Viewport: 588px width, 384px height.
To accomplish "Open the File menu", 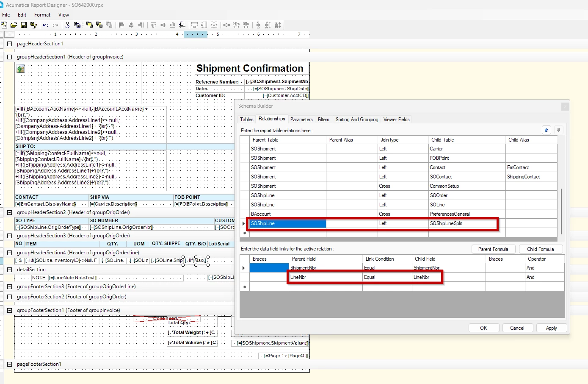I will pos(6,15).
